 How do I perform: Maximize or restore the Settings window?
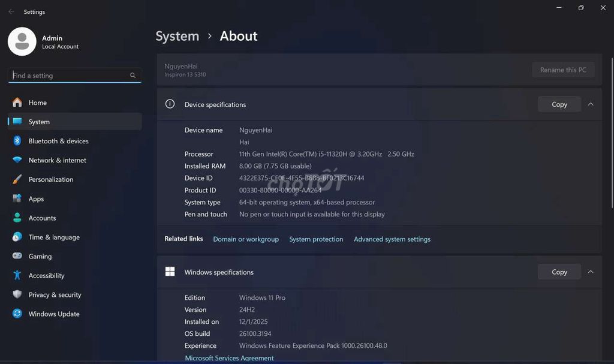tap(580, 7)
